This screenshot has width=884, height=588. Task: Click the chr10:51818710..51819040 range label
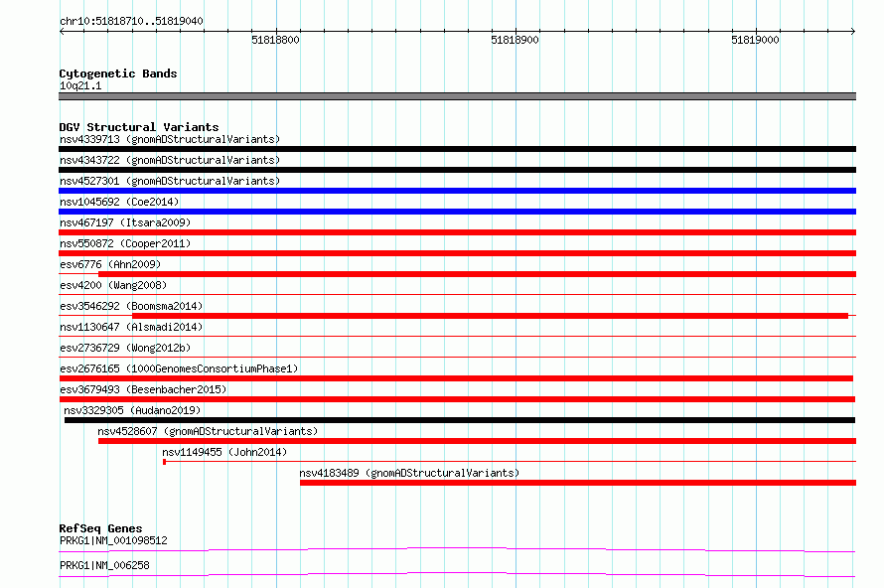(x=131, y=22)
